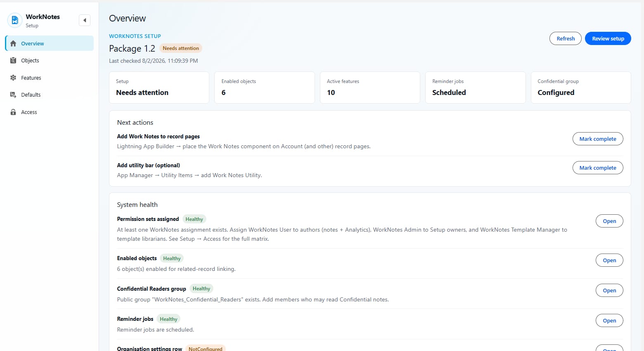Click the Healthy badge on Permission sets assigned
This screenshot has width=644, height=351.
[194, 219]
